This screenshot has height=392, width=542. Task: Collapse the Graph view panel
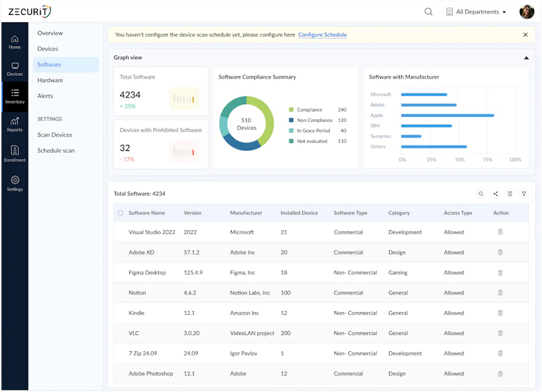tap(526, 58)
